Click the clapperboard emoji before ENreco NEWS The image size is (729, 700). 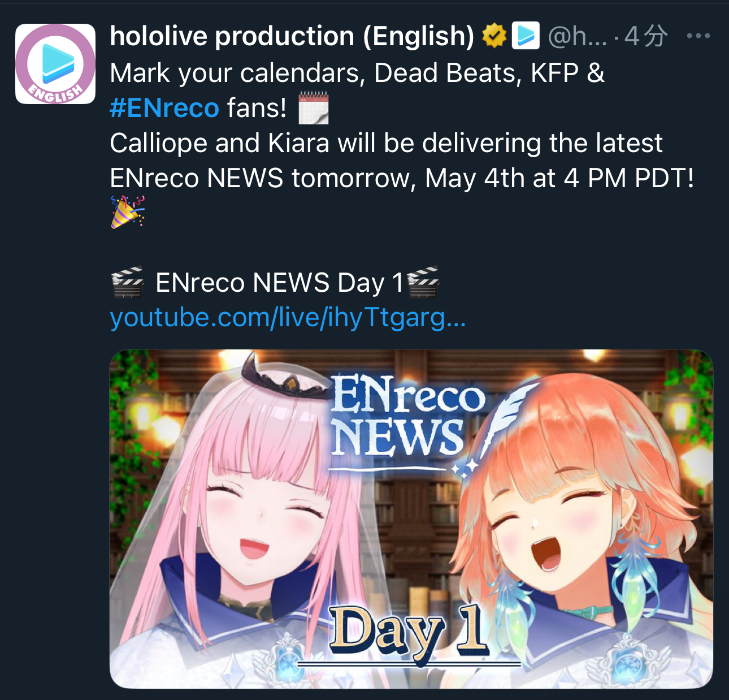pyautogui.click(x=127, y=282)
